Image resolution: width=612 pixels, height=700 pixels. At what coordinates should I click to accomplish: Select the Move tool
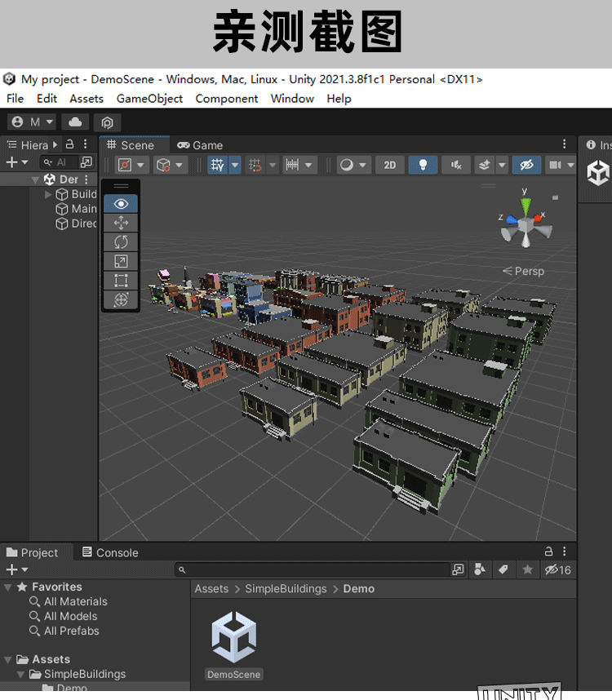[x=121, y=223]
